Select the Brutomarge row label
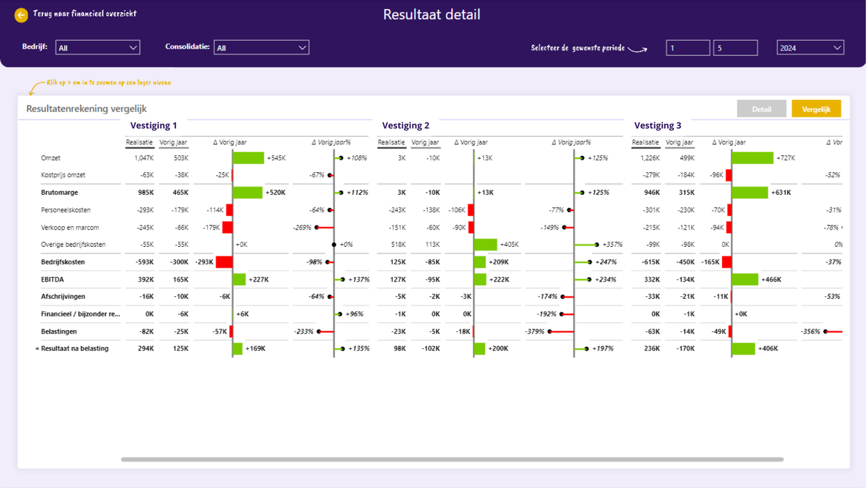The image size is (868, 488). 60,193
